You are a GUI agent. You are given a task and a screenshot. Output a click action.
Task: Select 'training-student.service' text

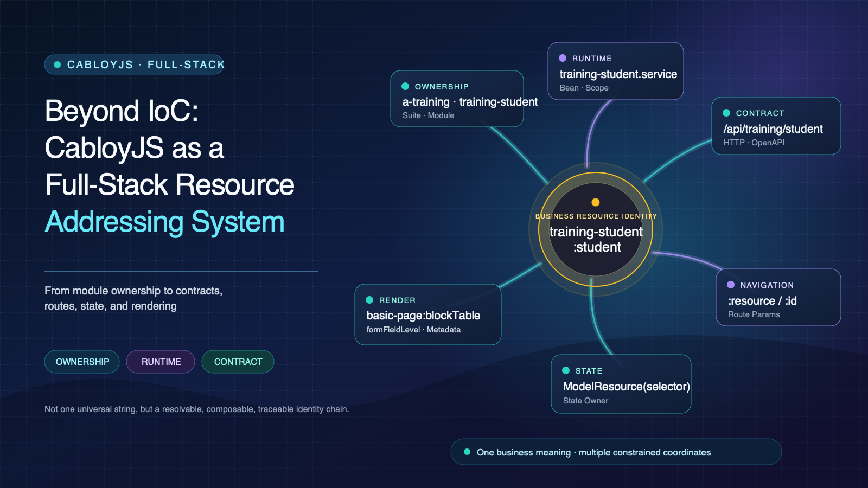(x=618, y=74)
